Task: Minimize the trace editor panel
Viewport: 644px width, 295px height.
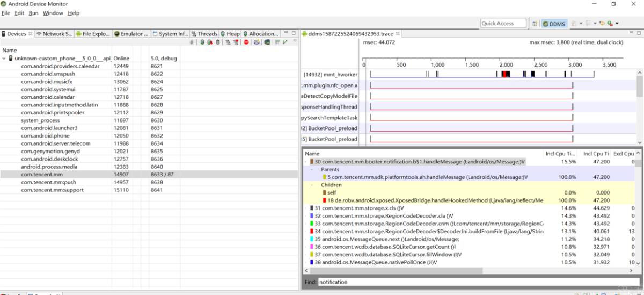Action: (632, 33)
